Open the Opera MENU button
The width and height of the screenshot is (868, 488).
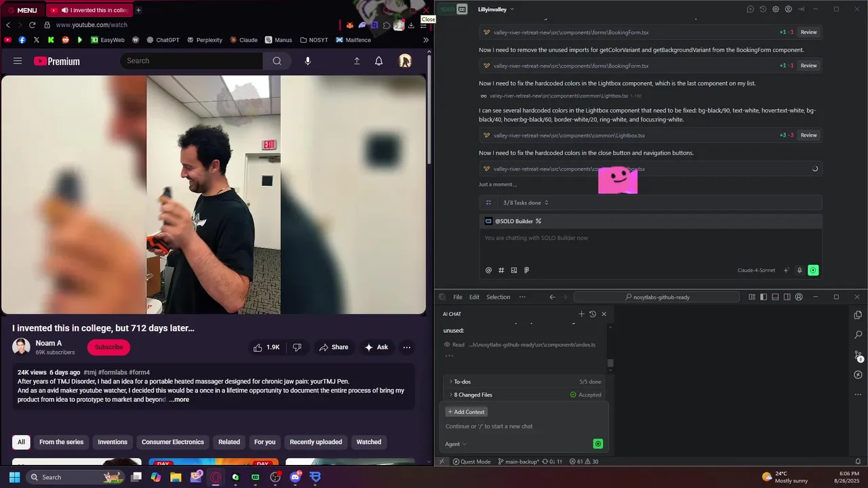(x=22, y=10)
